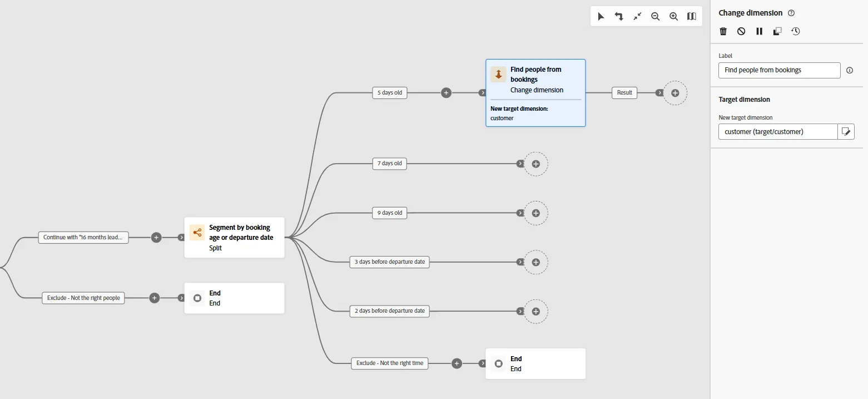Select the End node after Not the right time

pyautogui.click(x=535, y=363)
